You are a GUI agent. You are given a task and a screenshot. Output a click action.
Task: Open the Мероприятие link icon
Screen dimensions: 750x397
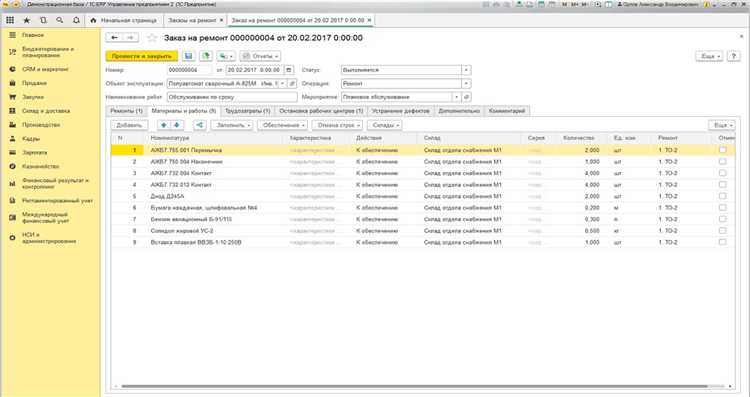(x=466, y=97)
